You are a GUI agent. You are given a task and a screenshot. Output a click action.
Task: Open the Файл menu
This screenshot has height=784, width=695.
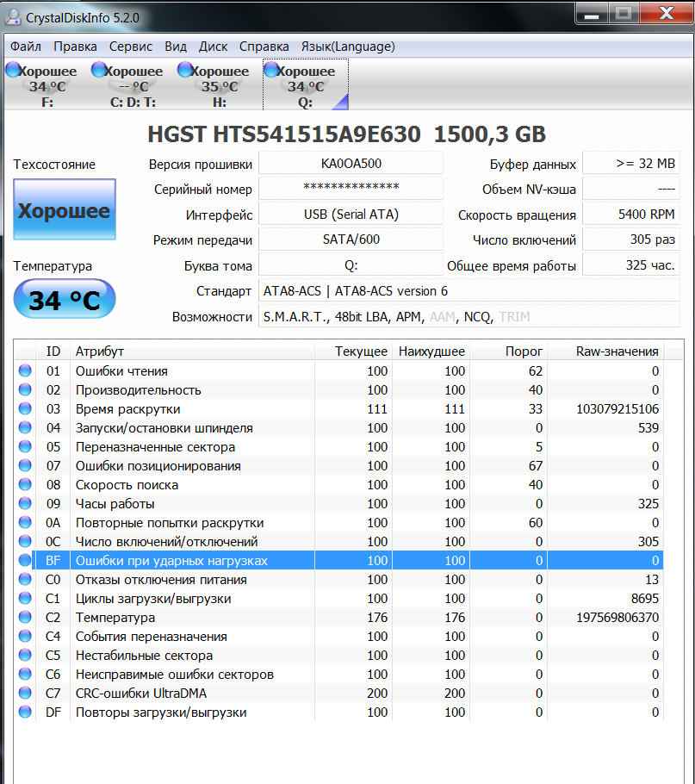tap(26, 47)
